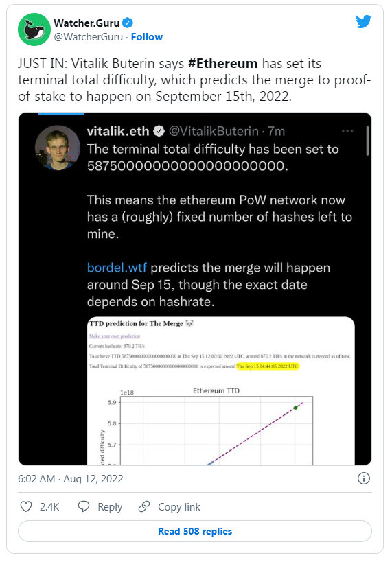This screenshot has height=562, width=392.
Task: Open Twitter via the blue bird logo
Action: point(363,22)
